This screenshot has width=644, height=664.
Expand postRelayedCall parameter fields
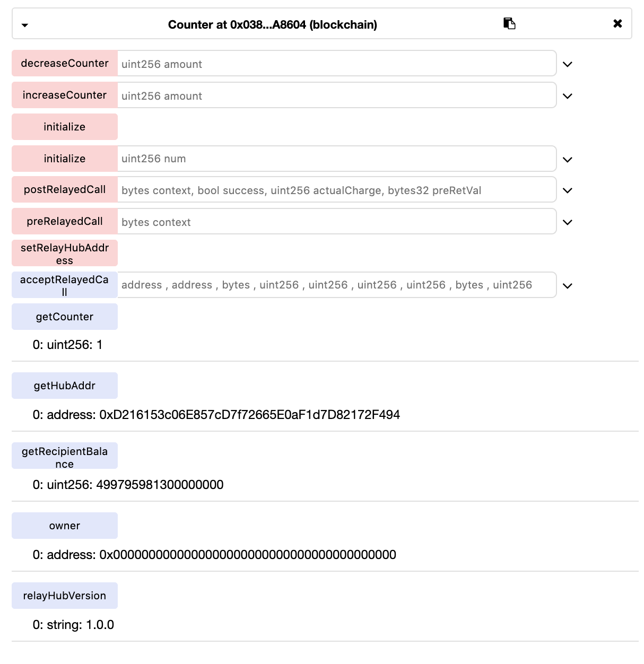[x=568, y=190]
